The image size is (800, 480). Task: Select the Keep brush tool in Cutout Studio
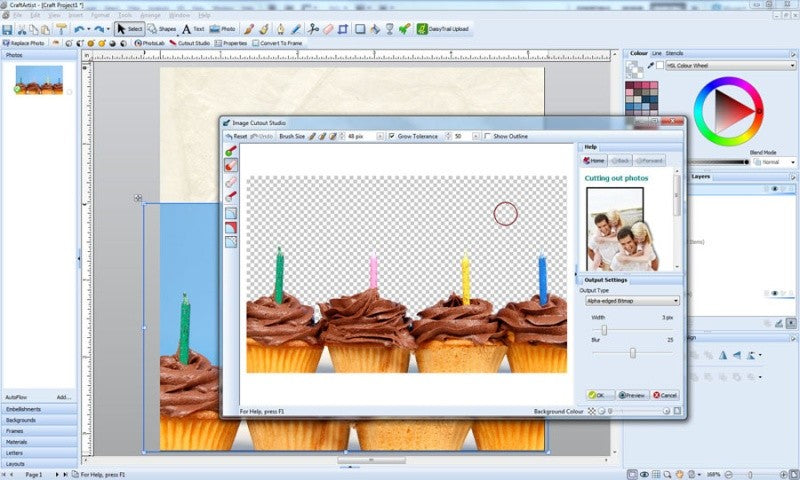pos(231,150)
